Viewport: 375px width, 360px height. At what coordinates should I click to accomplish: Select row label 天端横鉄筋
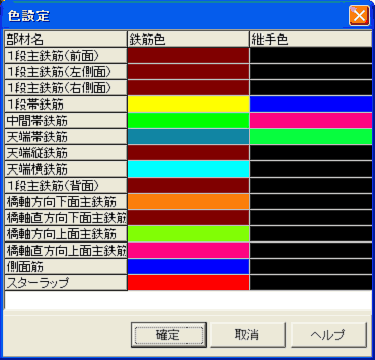point(66,169)
